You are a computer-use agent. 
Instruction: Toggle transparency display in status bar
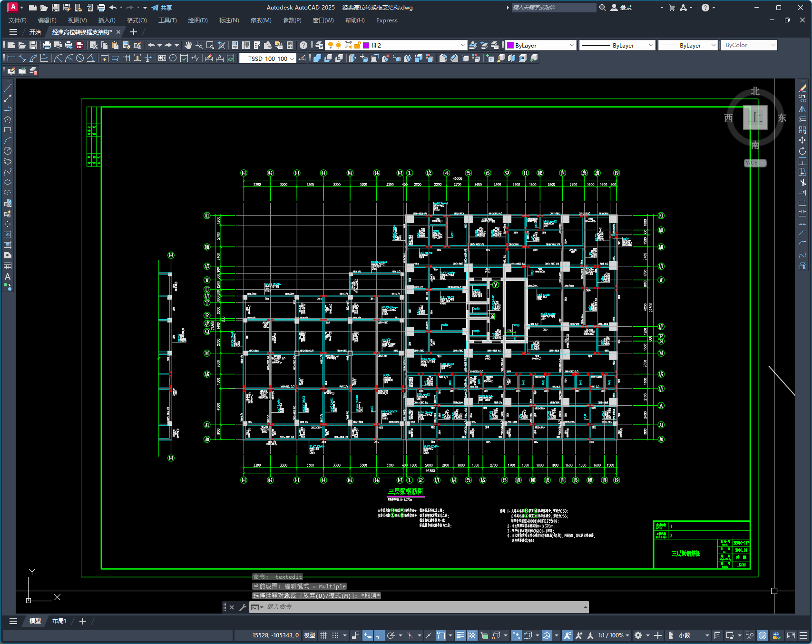pyautogui.click(x=472, y=635)
